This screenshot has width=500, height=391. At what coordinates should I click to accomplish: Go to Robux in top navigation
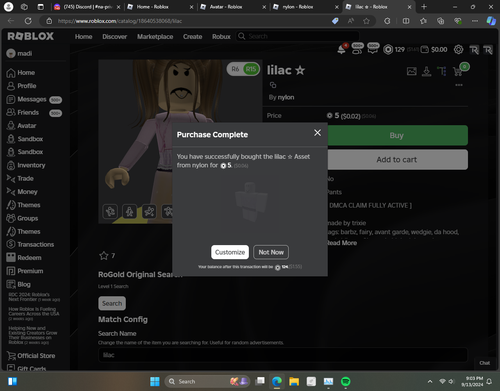click(221, 37)
